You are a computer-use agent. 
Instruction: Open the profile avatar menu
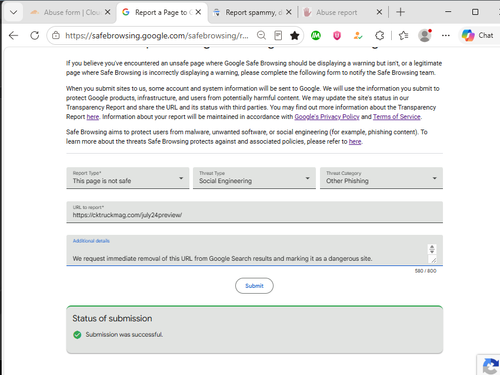(425, 35)
